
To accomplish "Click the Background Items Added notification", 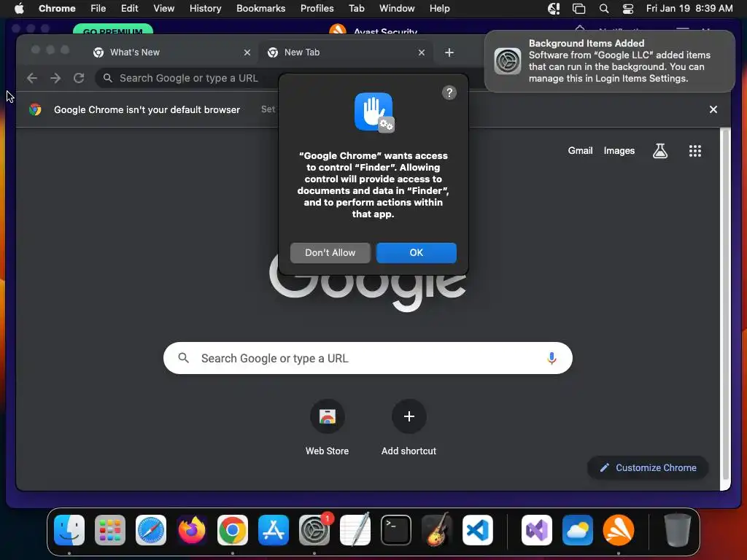I will (x=609, y=61).
